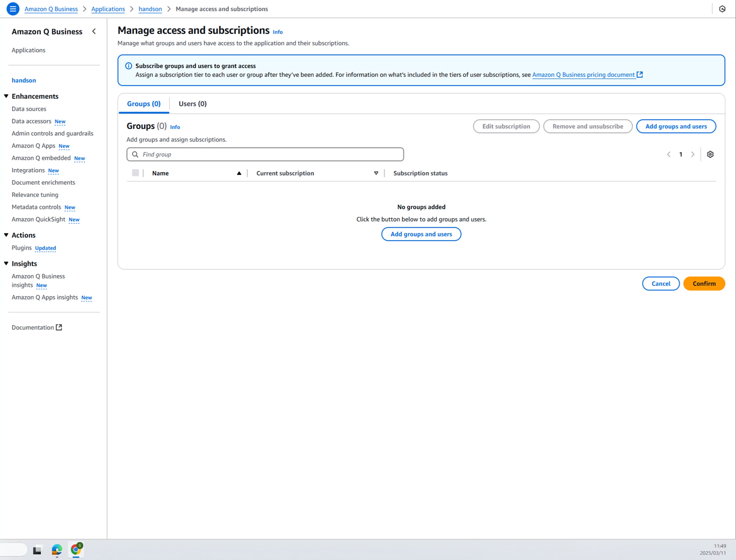This screenshot has height=560, width=736.
Task: Collapse the Insights section
Action: click(x=6, y=263)
